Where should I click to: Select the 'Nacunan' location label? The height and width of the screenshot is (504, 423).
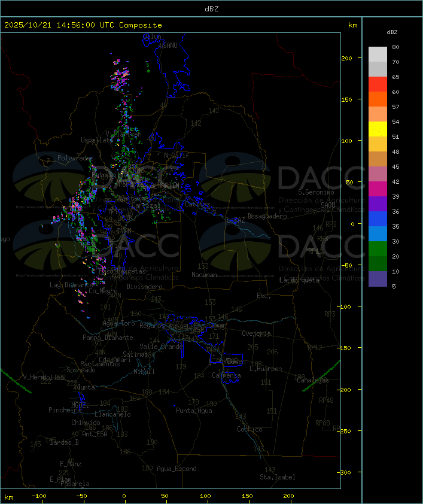(x=204, y=275)
